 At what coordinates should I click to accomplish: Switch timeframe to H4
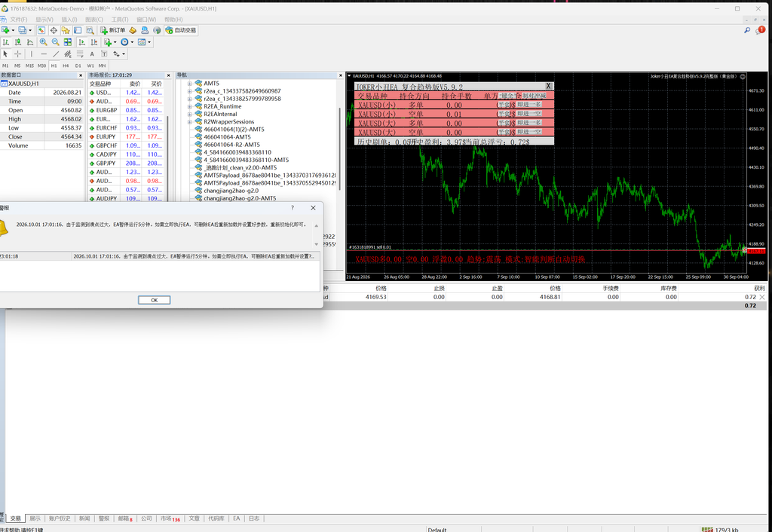click(66, 66)
